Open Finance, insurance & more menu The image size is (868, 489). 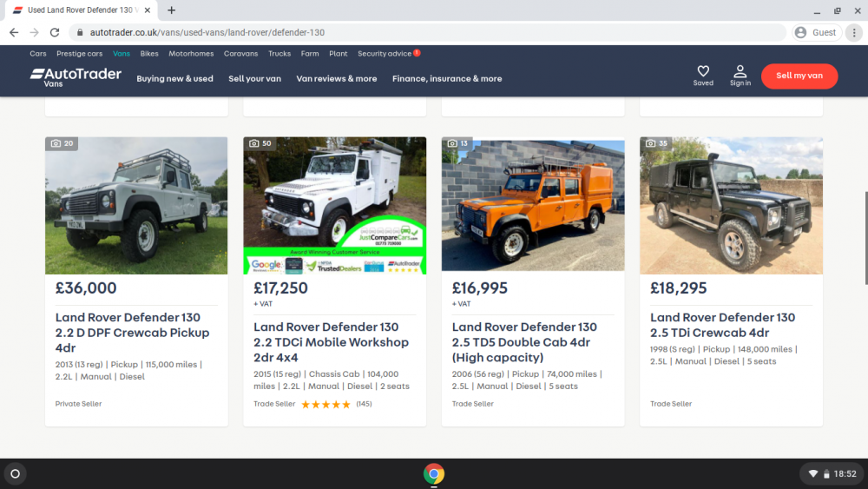click(x=447, y=79)
